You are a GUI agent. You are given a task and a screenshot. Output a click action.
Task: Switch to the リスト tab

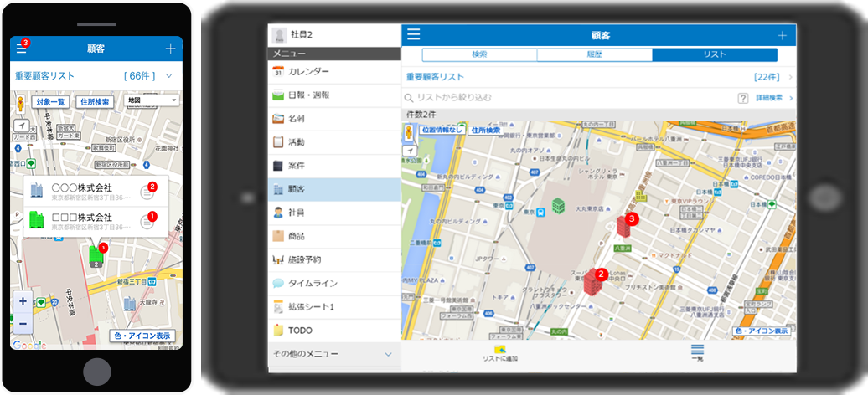pos(715,54)
